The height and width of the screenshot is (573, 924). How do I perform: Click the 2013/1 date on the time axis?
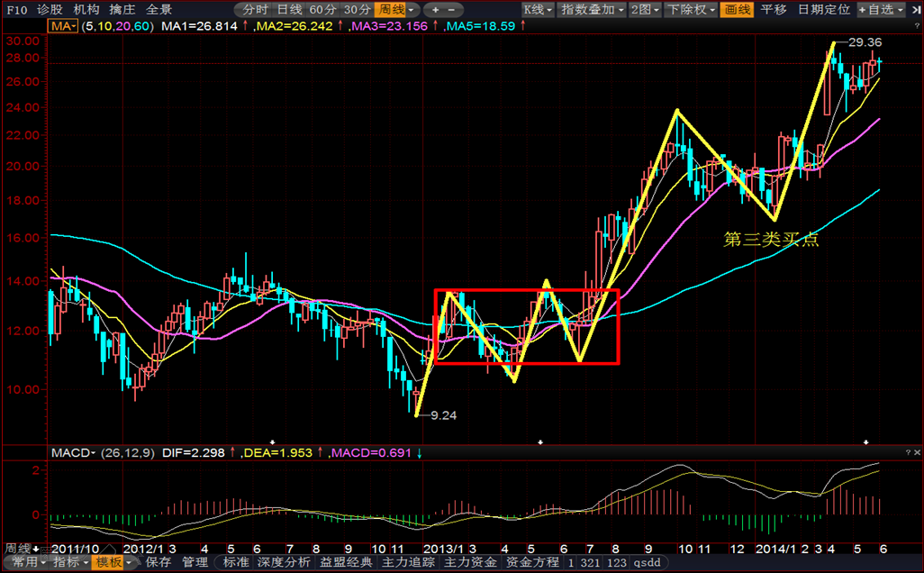pyautogui.click(x=444, y=549)
